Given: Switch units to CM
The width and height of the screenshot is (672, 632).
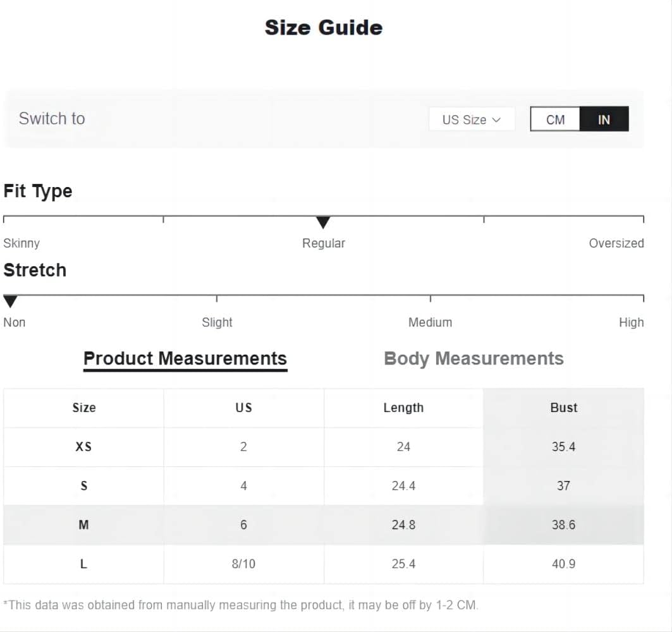Looking at the screenshot, I should point(555,119).
